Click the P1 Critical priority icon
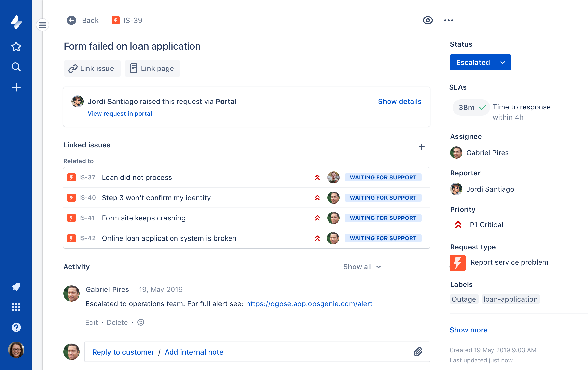Screen dimensions: 588x370 point(458,224)
